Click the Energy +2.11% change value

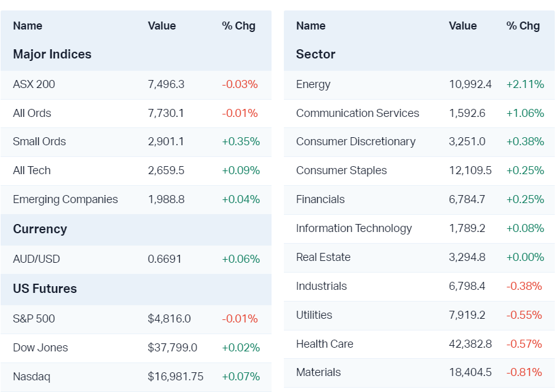coord(525,84)
